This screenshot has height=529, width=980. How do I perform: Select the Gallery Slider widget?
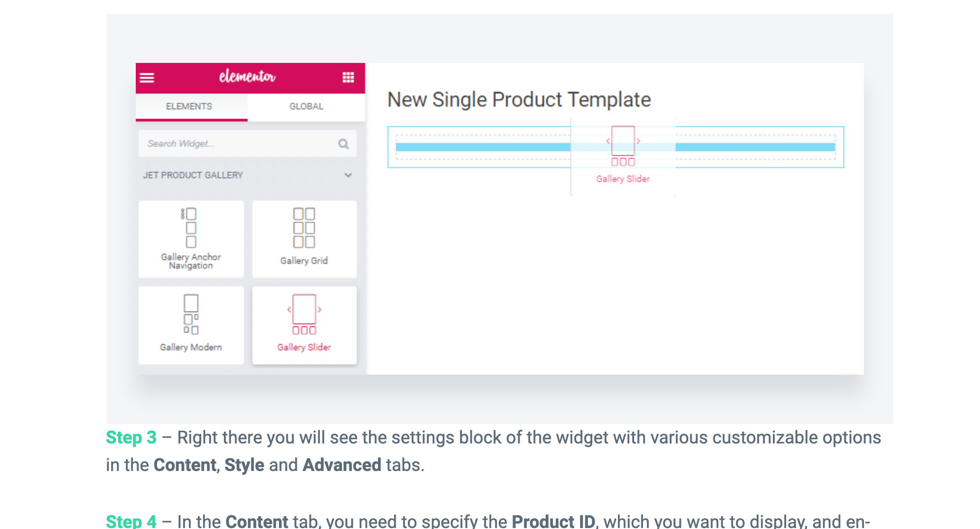(304, 325)
